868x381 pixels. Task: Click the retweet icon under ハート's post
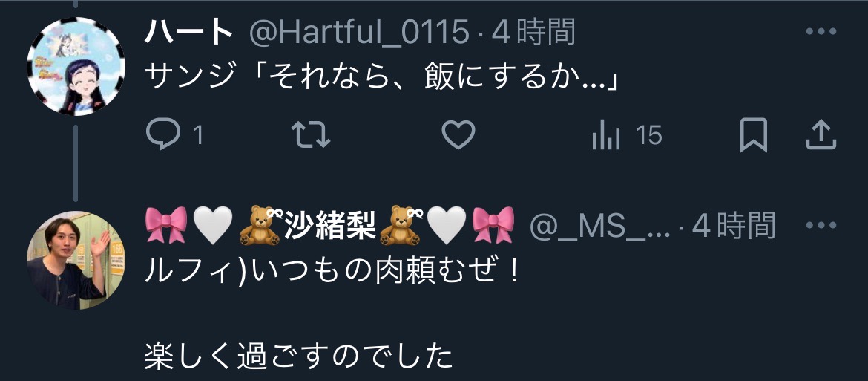pos(311,135)
